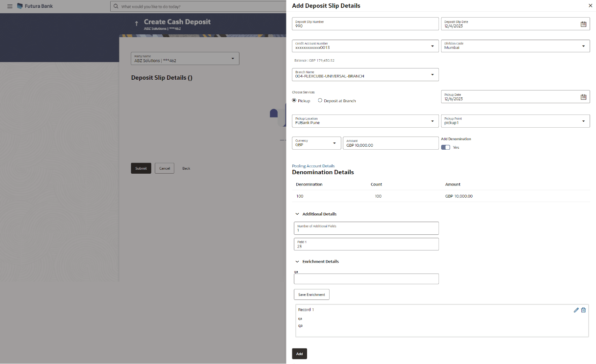Collapse the Enrichment Details section
This screenshot has width=596, height=364.
[x=297, y=261]
